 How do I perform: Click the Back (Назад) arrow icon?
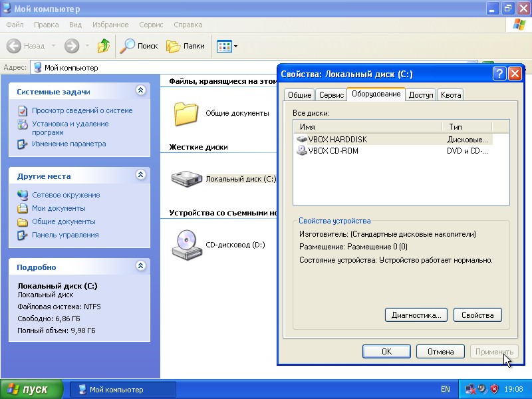pos(14,46)
